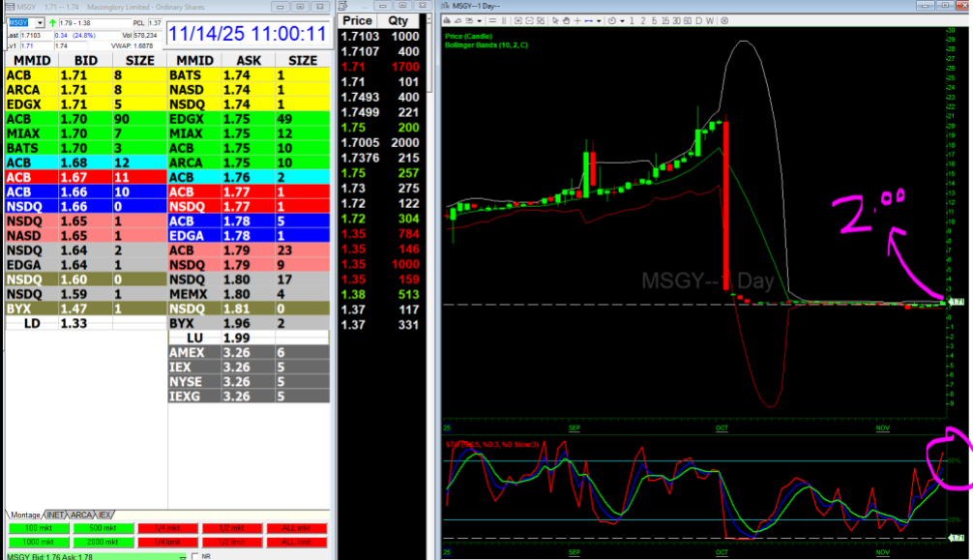Click the 2000 mkt buy button
The height and width of the screenshot is (560, 973).
click(102, 543)
